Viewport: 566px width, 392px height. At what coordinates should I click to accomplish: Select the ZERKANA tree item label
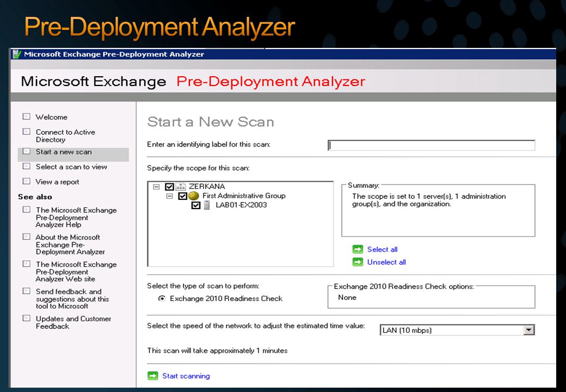click(x=207, y=187)
